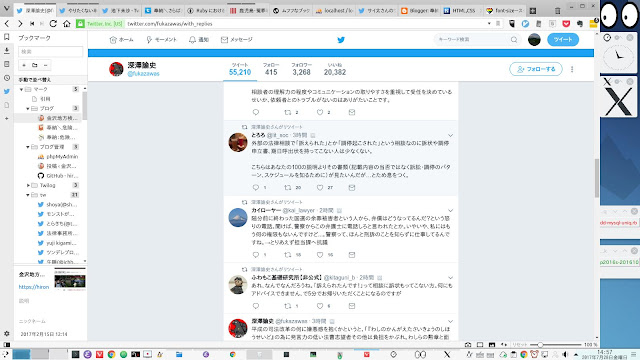
Task: Open the @fukazawas profile handle link
Action: (x=144, y=74)
